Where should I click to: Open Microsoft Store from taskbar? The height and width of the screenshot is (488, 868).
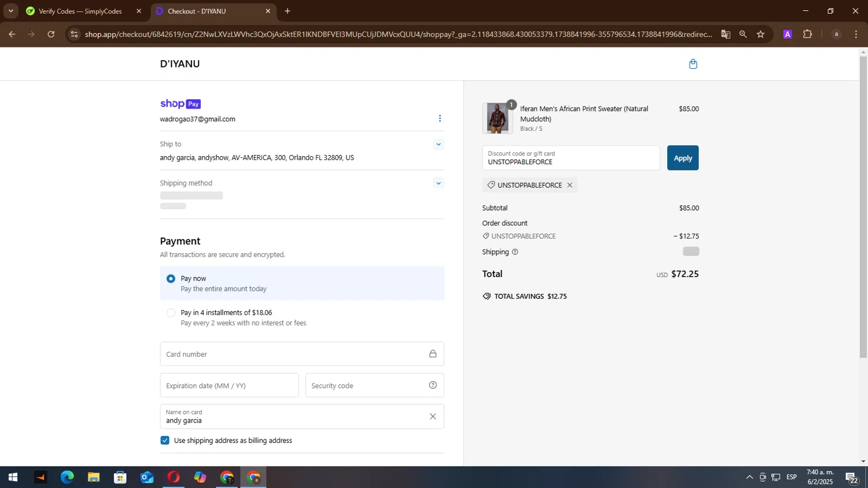120,478
